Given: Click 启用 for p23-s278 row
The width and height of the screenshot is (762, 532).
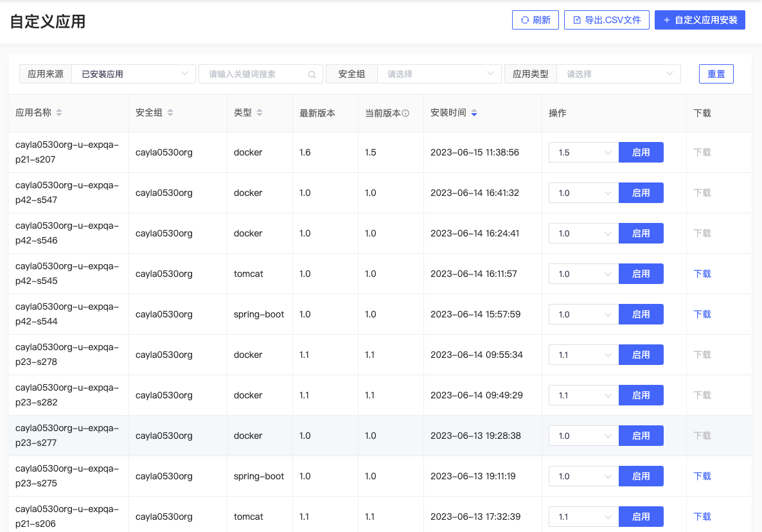Looking at the screenshot, I should (641, 355).
